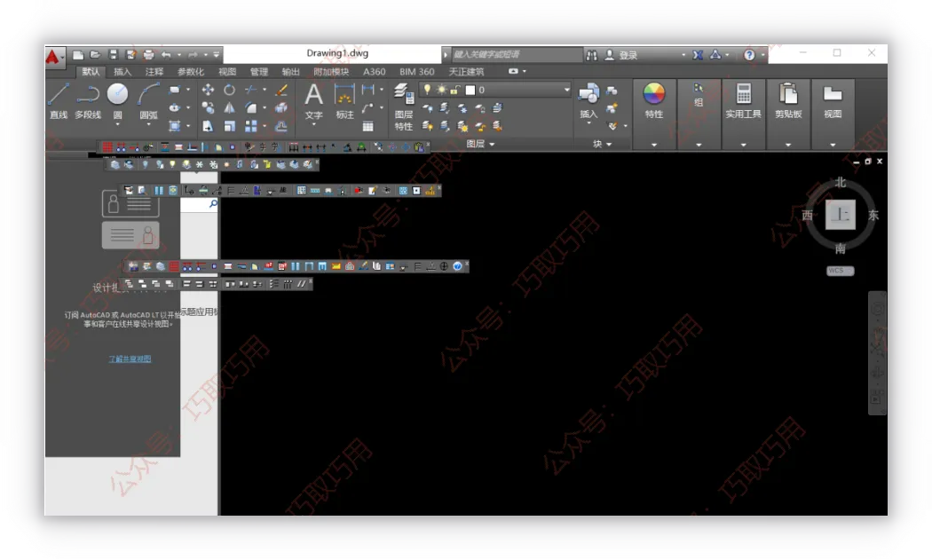
Task: Click the binoculars search icon
Action: [591, 55]
